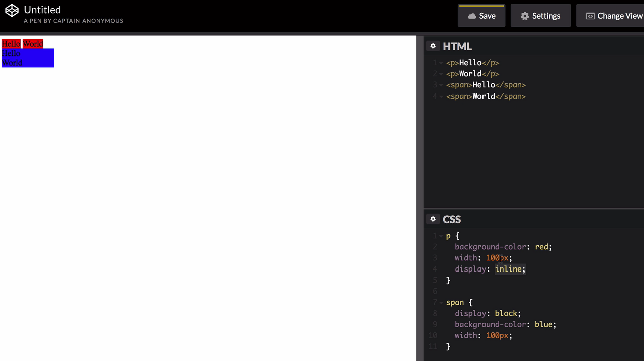Click the CSS panel title

click(x=452, y=219)
